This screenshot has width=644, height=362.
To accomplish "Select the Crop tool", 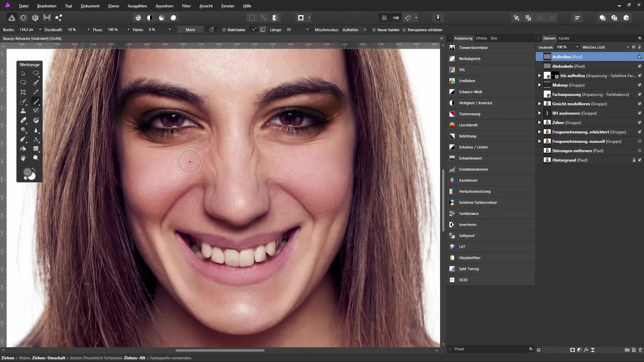I will [x=23, y=92].
